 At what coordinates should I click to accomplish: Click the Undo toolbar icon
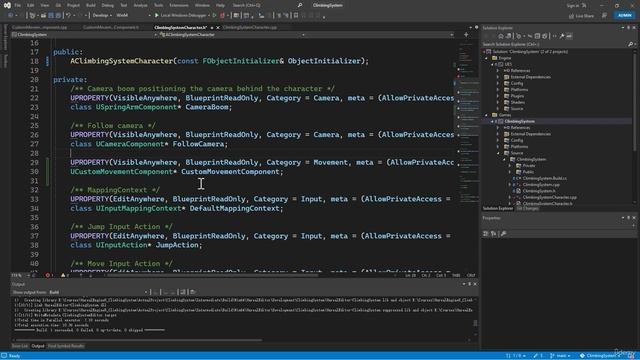(x=68, y=16)
